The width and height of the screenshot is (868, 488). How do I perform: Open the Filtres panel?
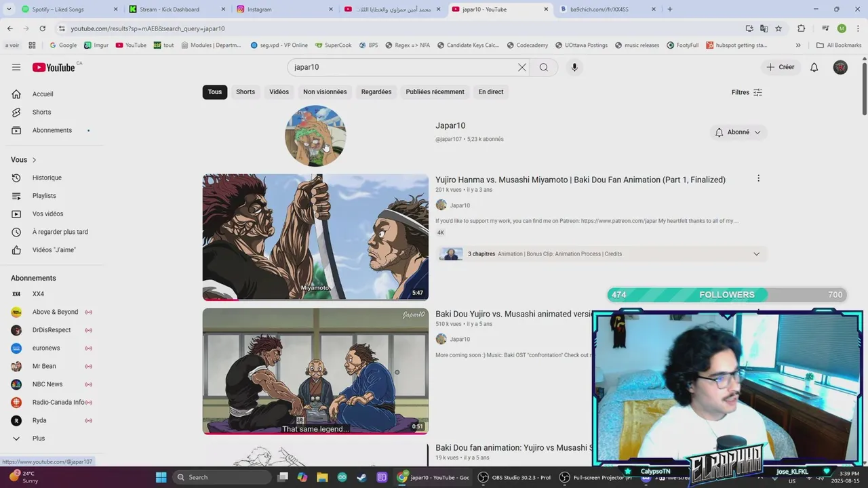(x=747, y=92)
